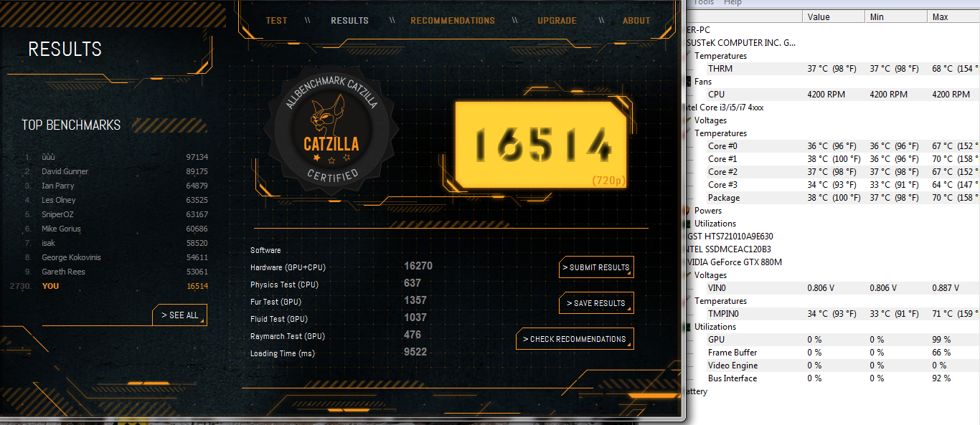Select the VIN0 voltage row

833,288
